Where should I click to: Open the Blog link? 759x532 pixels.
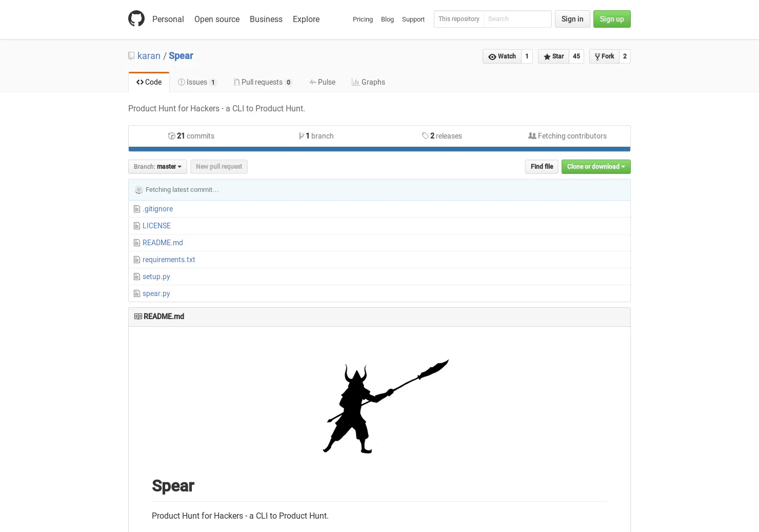(x=388, y=19)
